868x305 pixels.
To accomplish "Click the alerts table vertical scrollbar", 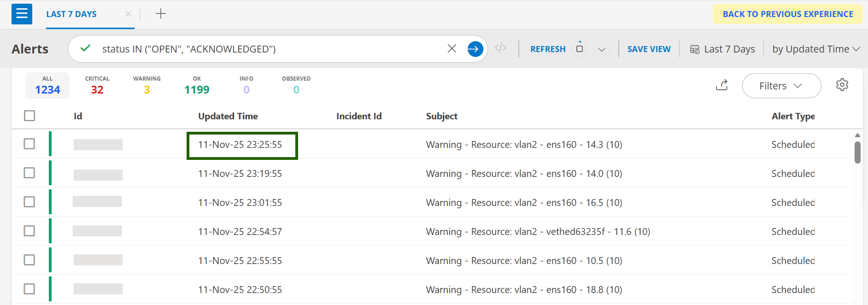I will coord(857,152).
